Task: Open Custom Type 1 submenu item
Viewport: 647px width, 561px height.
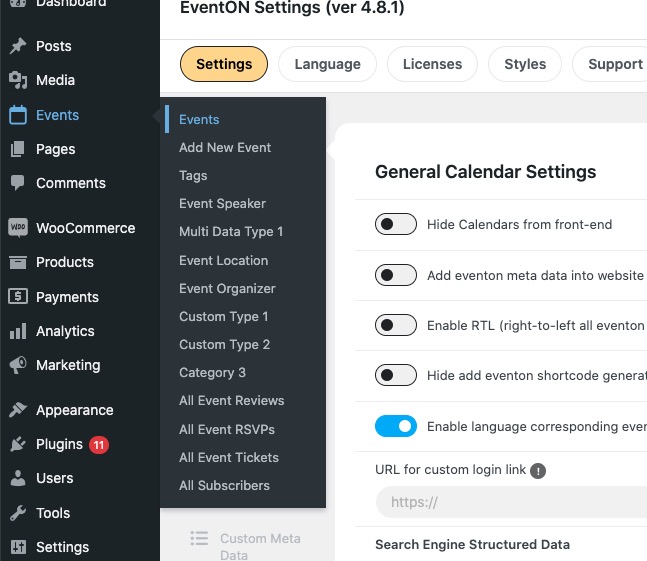Action: (x=224, y=316)
